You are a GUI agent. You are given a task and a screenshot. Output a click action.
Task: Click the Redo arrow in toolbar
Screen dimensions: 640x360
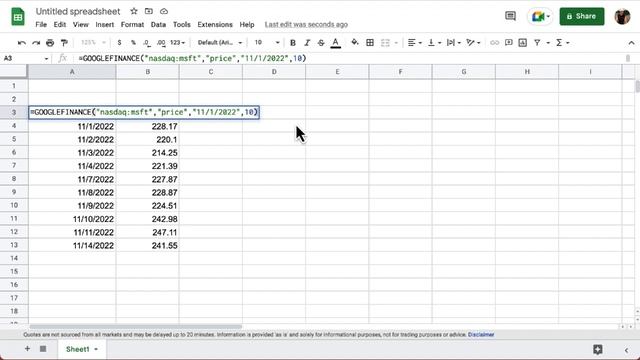coord(36,42)
